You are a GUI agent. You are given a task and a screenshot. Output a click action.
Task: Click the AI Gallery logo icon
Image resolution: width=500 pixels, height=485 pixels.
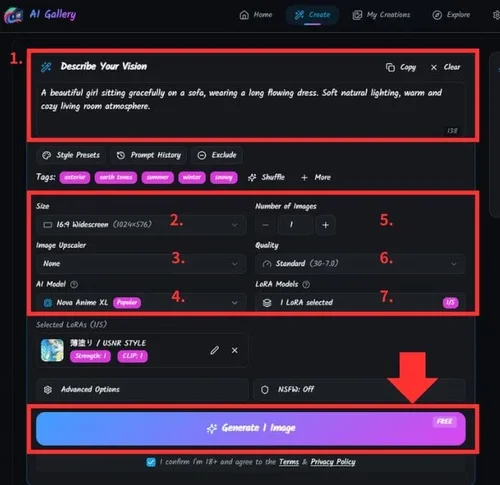tap(13, 15)
